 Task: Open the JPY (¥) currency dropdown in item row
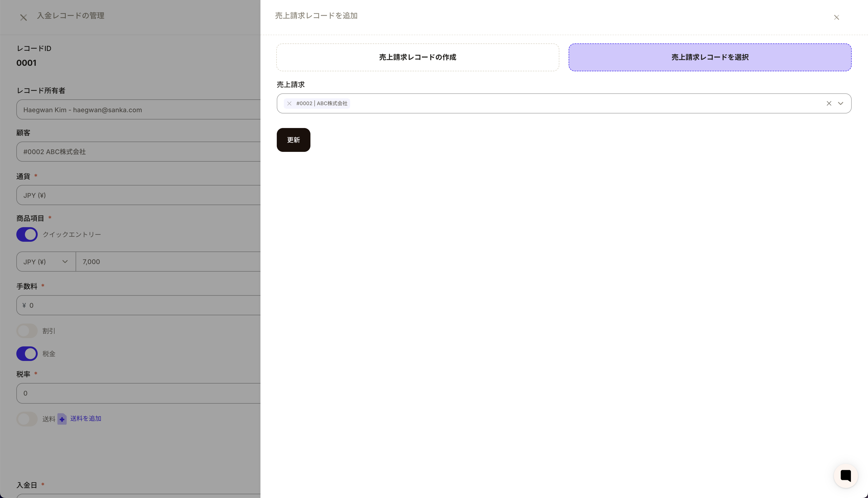coord(46,262)
